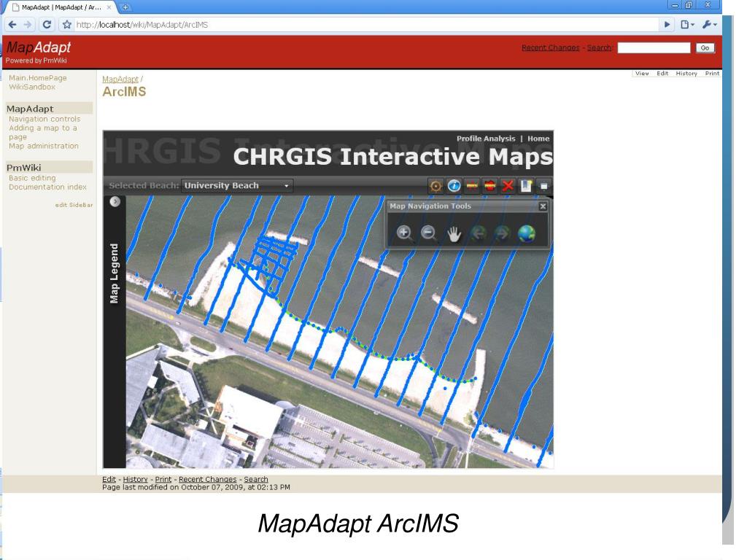Open the browser page menu icon
This screenshot has width=747, height=560.
pyautogui.click(x=687, y=25)
